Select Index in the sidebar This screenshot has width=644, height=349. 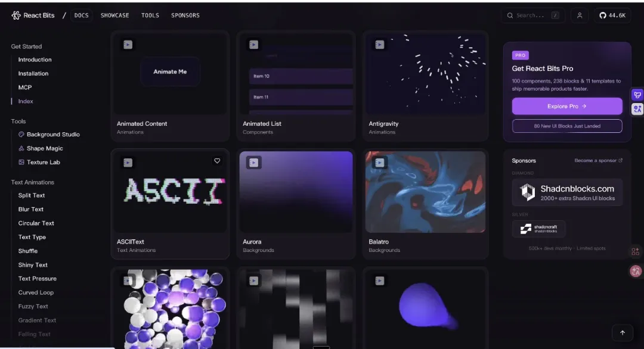coord(26,101)
